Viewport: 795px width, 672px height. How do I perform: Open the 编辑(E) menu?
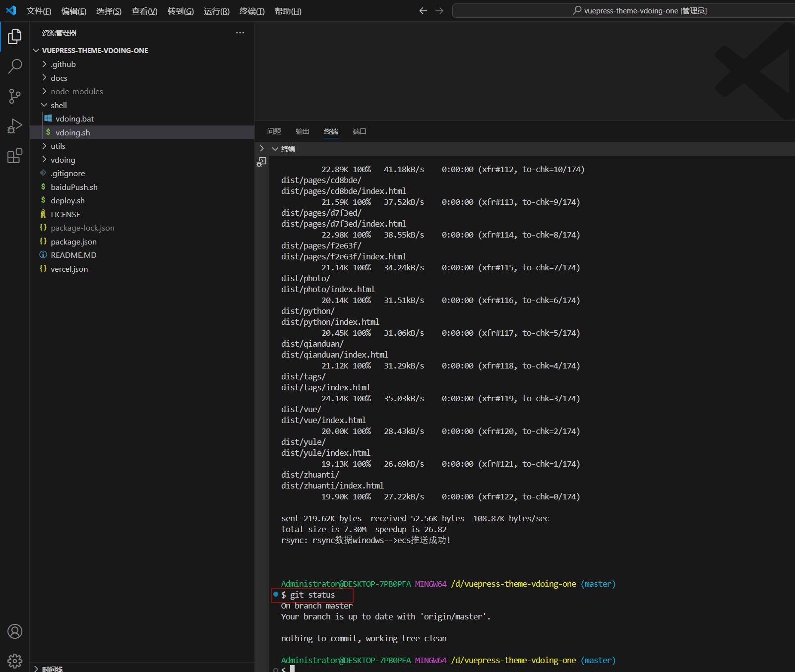click(74, 11)
